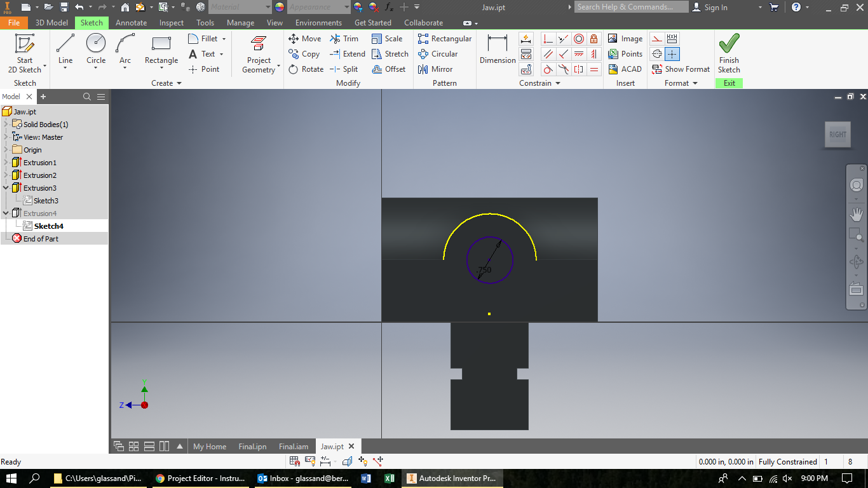Expand the Origin folder node
Screen dimensions: 868x488
click(6, 150)
